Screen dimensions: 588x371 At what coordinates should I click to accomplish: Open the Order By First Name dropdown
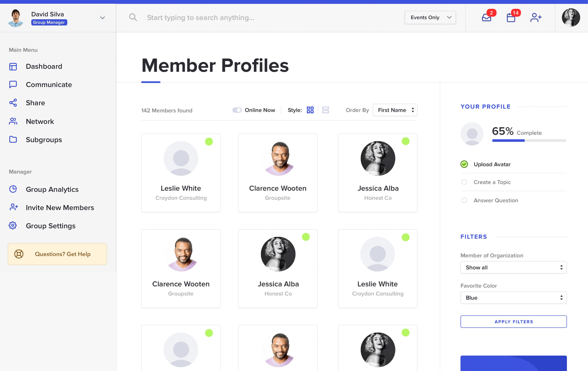[x=395, y=110]
